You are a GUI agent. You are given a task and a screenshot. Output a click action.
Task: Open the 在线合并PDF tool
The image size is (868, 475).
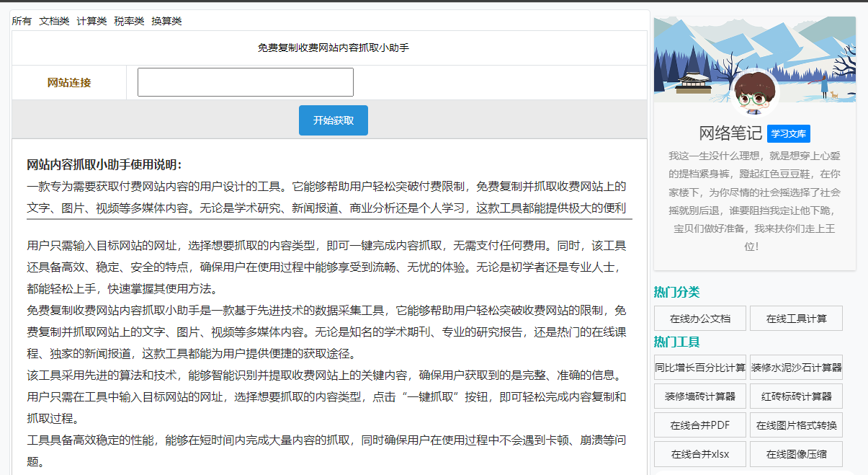(x=700, y=425)
